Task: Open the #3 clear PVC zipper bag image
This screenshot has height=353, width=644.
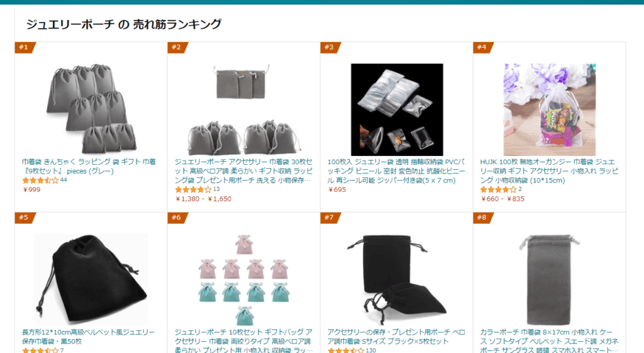Action: (x=397, y=109)
